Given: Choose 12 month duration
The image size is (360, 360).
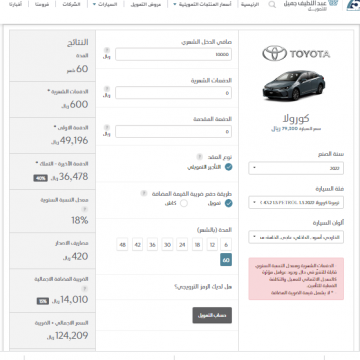Looking at the screenshot, I should (x=212, y=245).
